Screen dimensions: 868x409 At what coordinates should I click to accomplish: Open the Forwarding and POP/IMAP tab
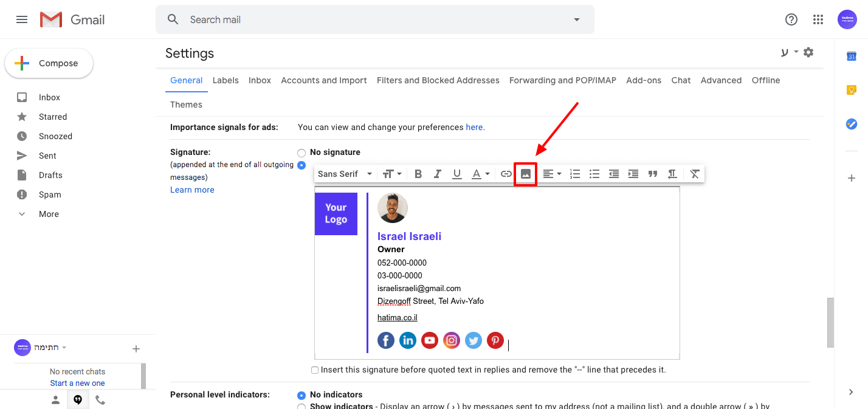(562, 80)
